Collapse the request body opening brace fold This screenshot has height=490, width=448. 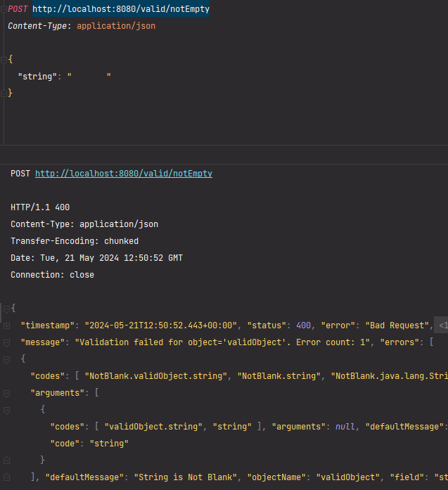point(4,60)
